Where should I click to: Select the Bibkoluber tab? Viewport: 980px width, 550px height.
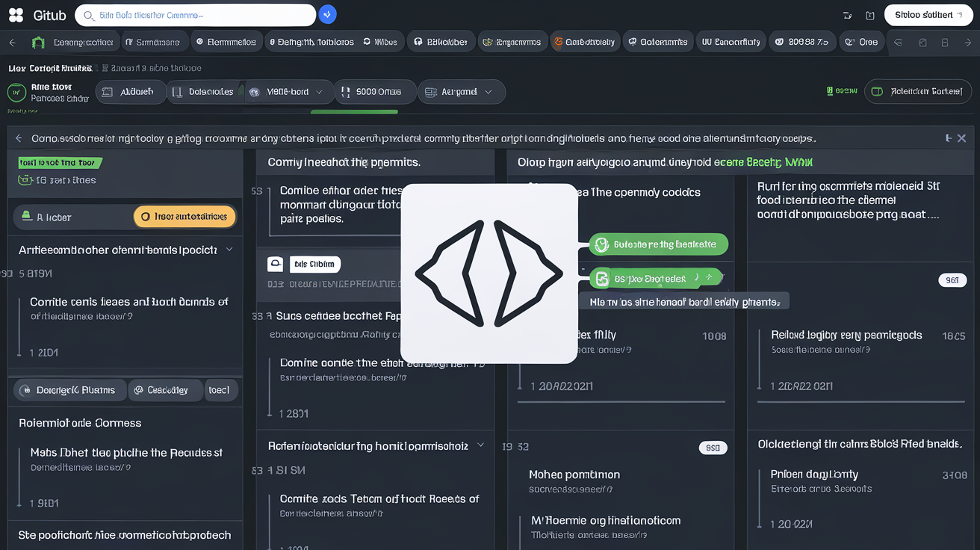pos(441,43)
